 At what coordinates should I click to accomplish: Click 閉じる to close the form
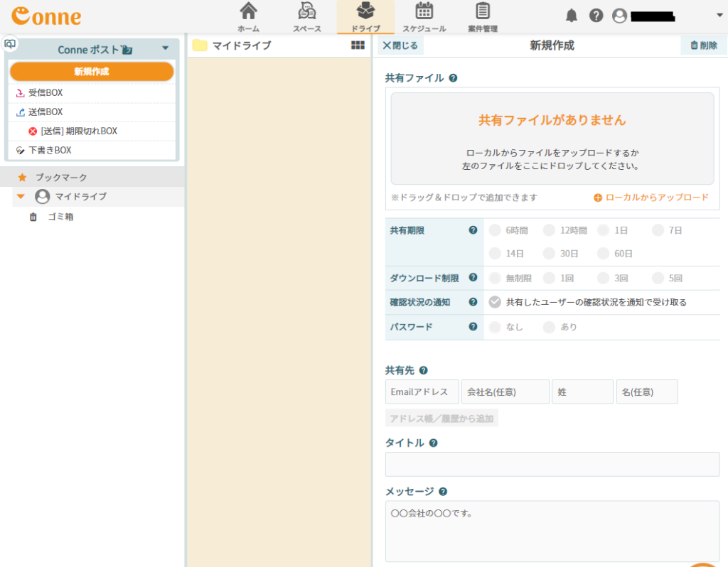point(400,45)
